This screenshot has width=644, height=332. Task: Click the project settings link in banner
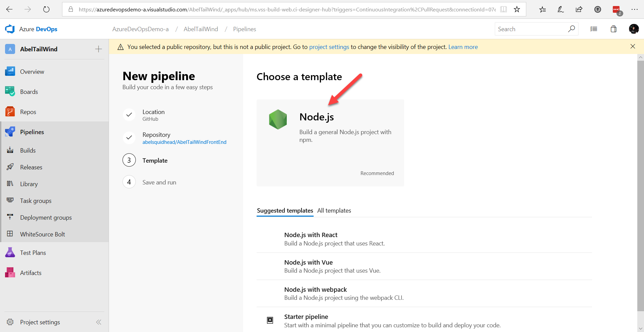(329, 47)
